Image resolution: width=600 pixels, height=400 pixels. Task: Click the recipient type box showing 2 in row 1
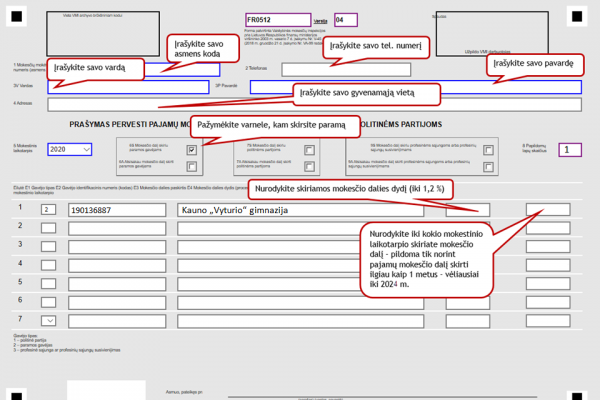click(x=49, y=209)
